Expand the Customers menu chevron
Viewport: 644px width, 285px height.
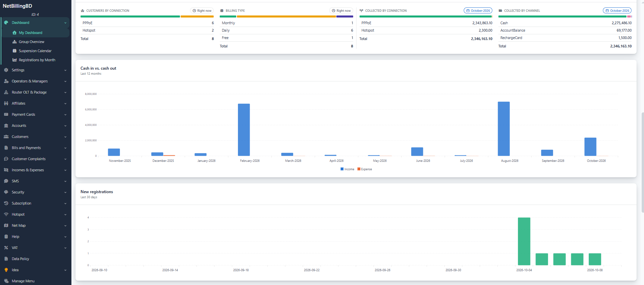[65, 137]
